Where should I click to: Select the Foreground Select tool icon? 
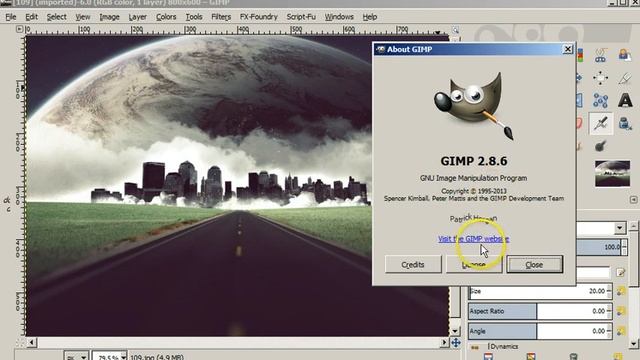[624, 55]
